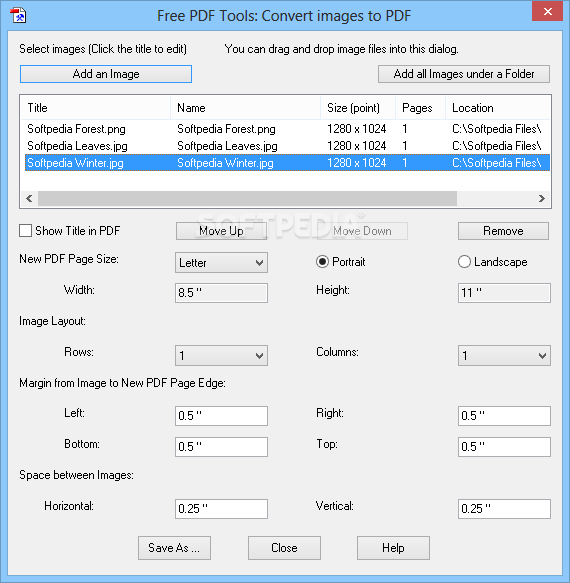Click the Move Up button
This screenshot has width=570, height=583.
pyautogui.click(x=221, y=231)
